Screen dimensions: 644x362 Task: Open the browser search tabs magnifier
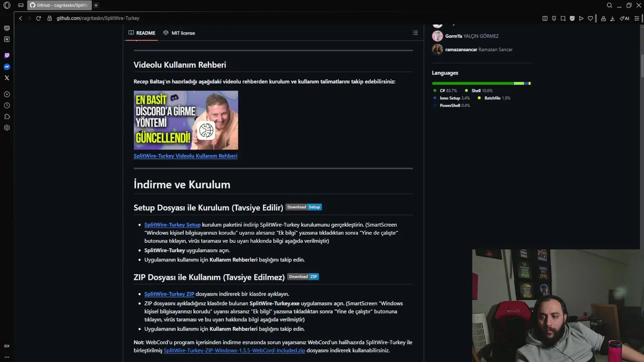tap(609, 6)
